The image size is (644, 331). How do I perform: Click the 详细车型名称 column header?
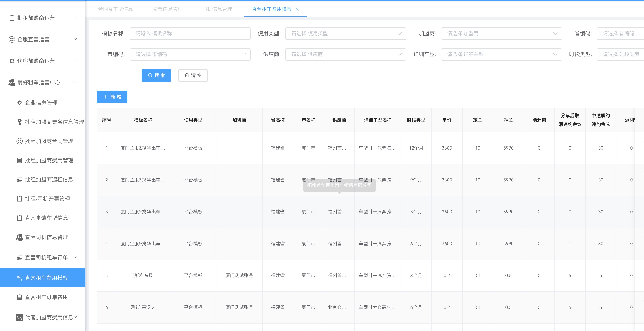[x=378, y=120]
